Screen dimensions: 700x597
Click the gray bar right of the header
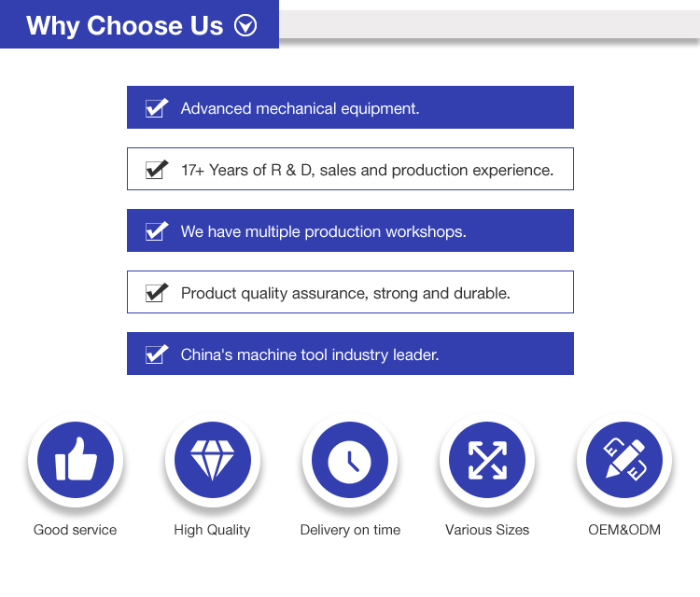[x=489, y=24]
